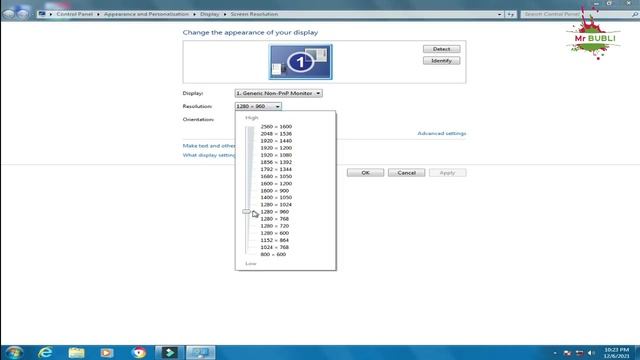Click the Identify button

441,61
